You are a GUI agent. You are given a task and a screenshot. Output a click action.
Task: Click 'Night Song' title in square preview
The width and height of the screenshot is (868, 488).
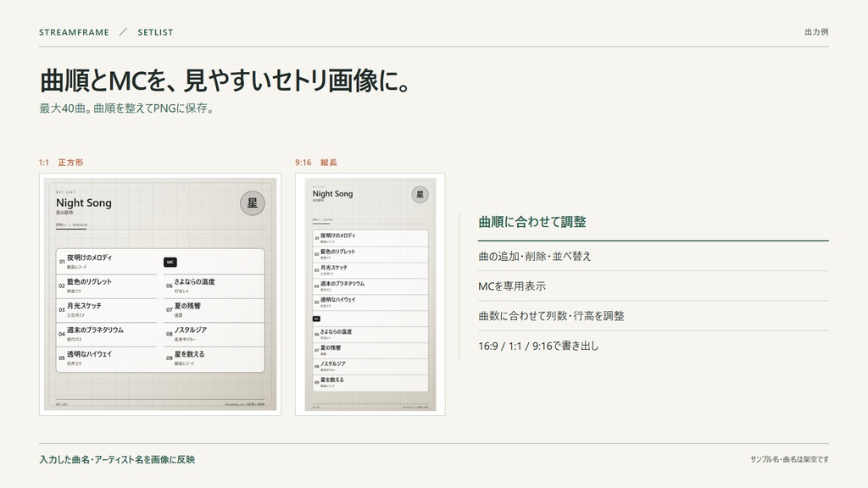[x=84, y=202]
